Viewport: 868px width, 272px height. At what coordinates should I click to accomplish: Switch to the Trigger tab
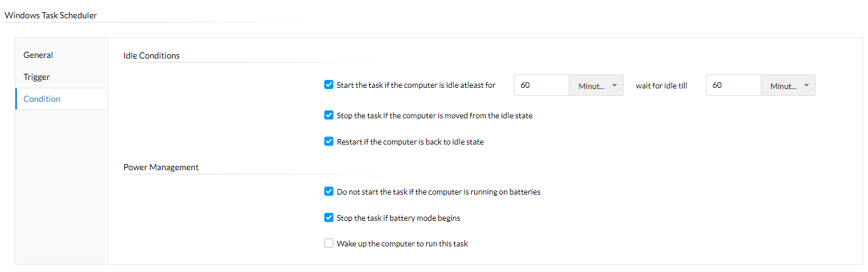37,77
